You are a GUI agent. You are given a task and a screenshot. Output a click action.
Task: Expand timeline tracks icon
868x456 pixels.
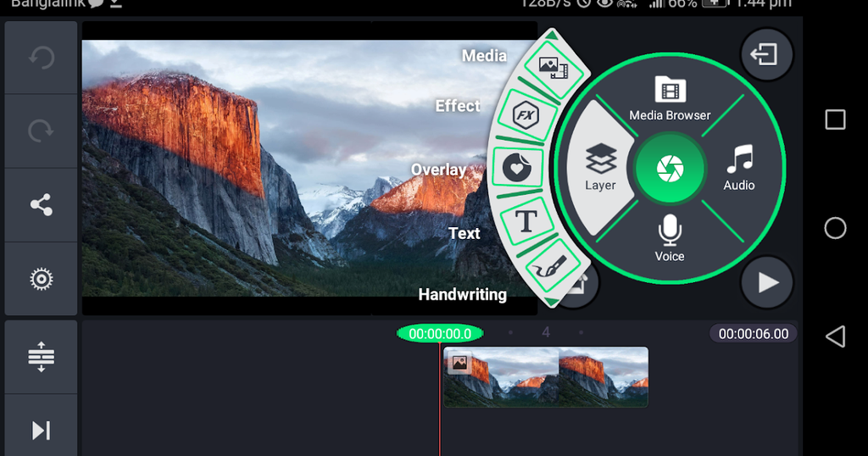(41, 357)
